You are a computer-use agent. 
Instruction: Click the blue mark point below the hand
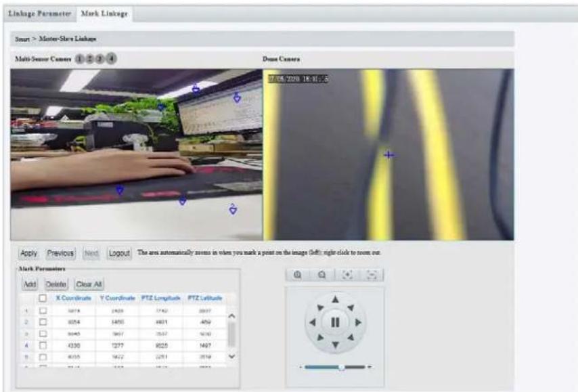(120, 190)
